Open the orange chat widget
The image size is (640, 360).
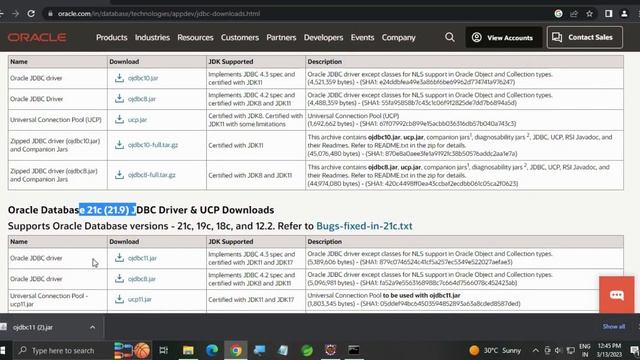(x=617, y=295)
